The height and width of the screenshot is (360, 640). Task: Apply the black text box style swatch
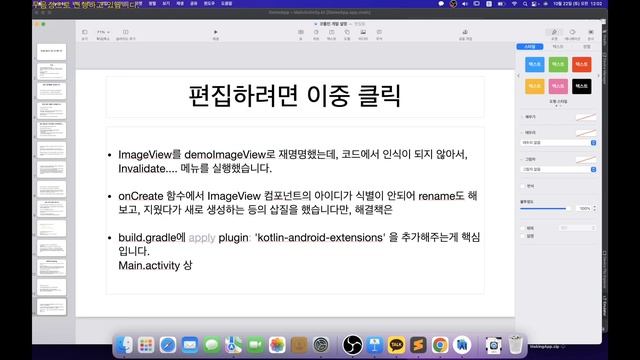point(582,86)
